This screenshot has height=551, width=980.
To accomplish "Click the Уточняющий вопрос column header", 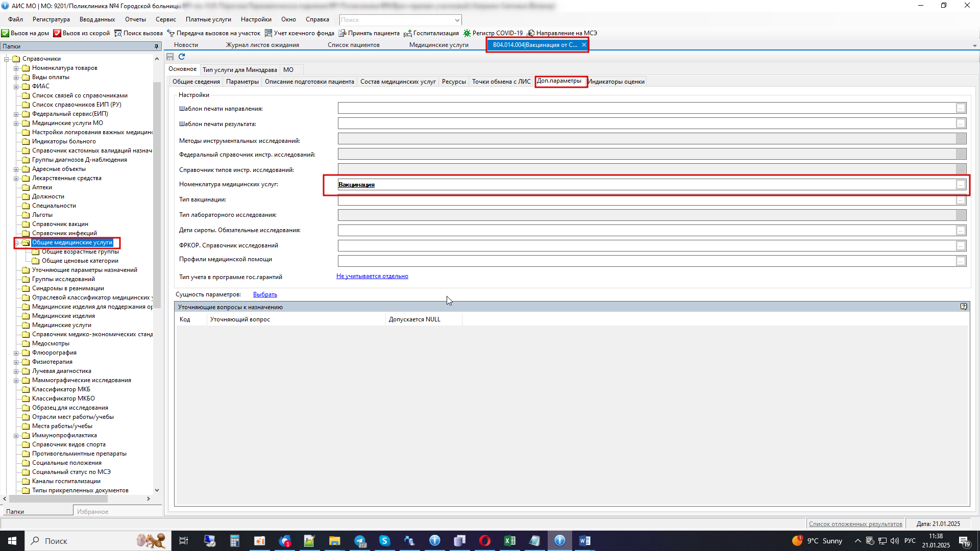I will tap(296, 319).
